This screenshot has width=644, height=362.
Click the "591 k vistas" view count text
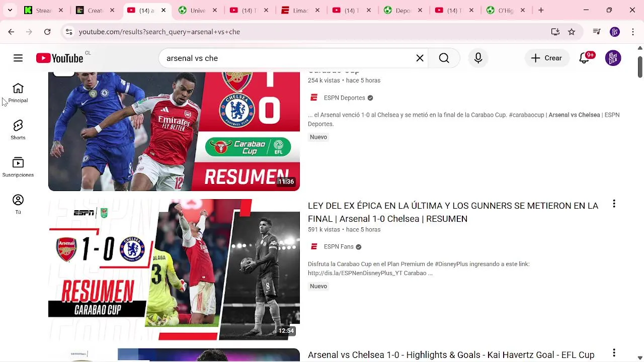click(324, 230)
